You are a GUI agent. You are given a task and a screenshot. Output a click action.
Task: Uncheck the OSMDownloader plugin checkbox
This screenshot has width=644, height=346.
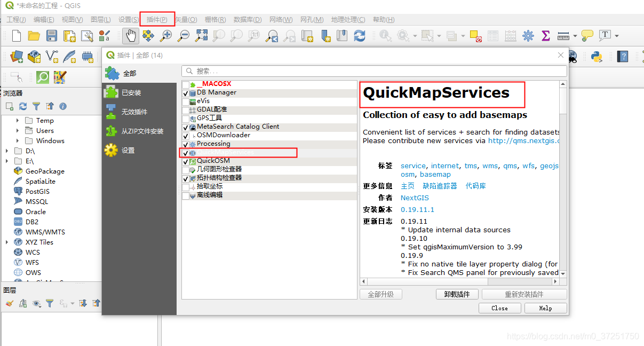click(x=186, y=136)
